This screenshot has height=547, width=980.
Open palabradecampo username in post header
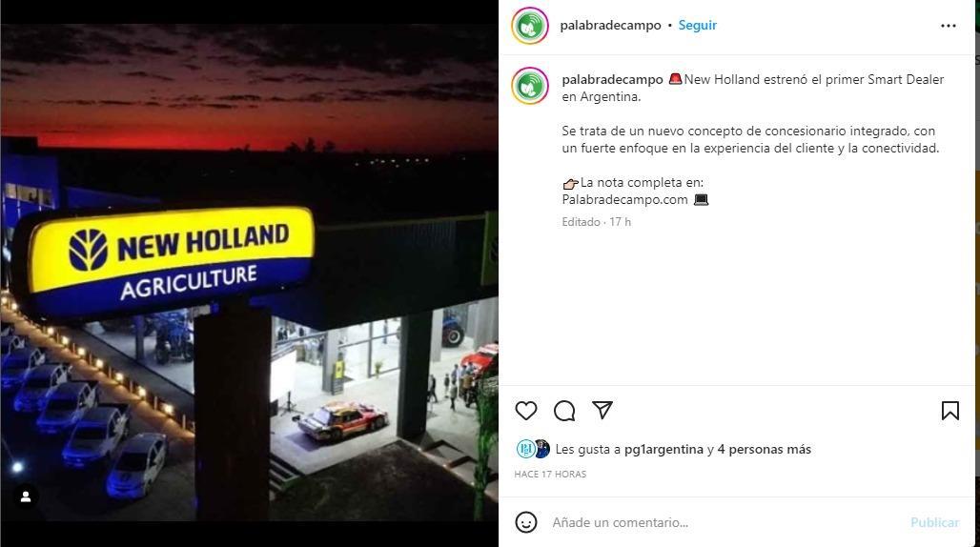tap(610, 25)
